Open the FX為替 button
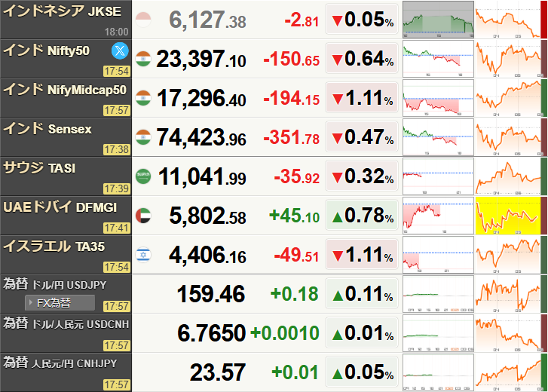Viewport: 548px width, 392px height. [x=60, y=302]
